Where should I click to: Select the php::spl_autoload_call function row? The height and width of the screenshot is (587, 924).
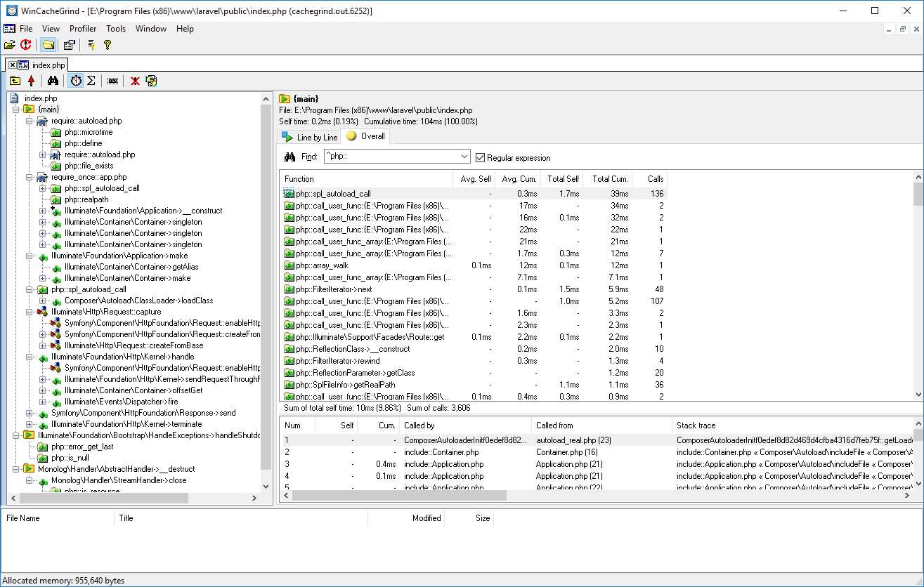pyautogui.click(x=474, y=194)
